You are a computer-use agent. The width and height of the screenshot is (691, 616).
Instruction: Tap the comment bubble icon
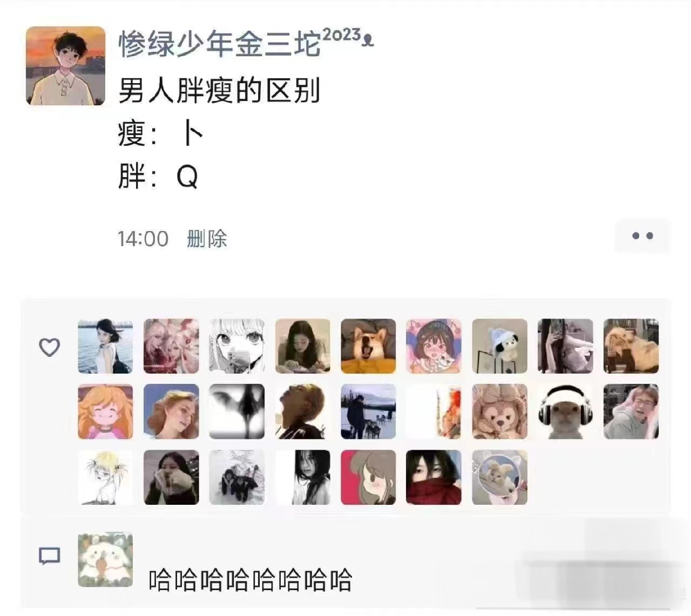pyautogui.click(x=49, y=556)
